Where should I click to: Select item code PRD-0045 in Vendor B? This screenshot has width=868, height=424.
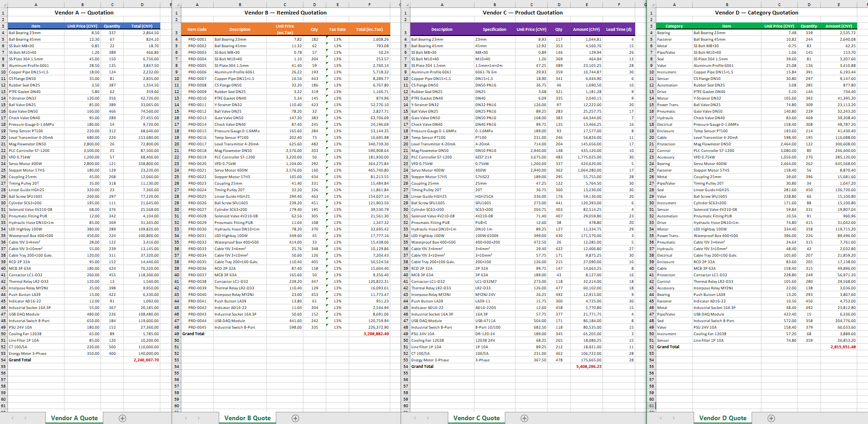[x=197, y=327]
